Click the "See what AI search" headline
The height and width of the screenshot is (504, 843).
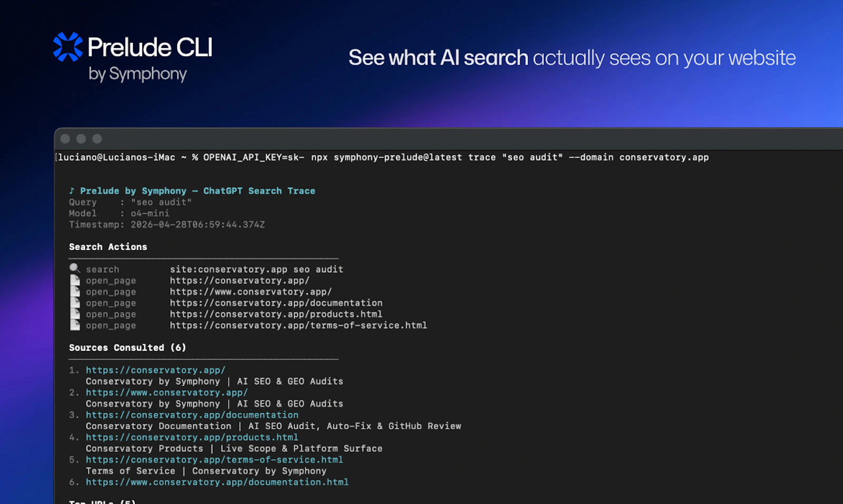pos(438,57)
